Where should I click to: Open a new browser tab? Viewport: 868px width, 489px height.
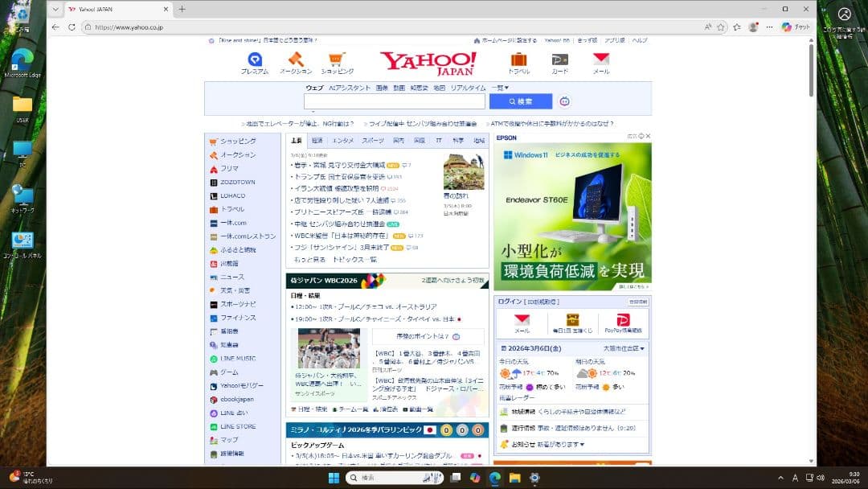tap(182, 9)
